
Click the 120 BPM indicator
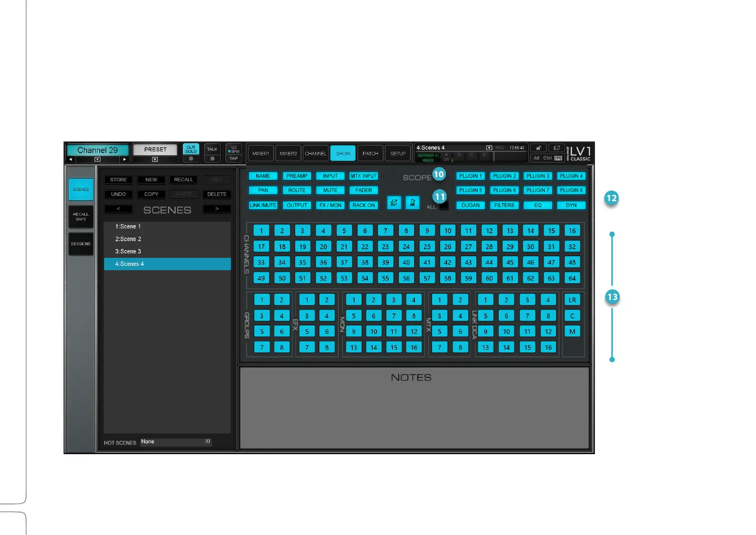click(x=234, y=149)
